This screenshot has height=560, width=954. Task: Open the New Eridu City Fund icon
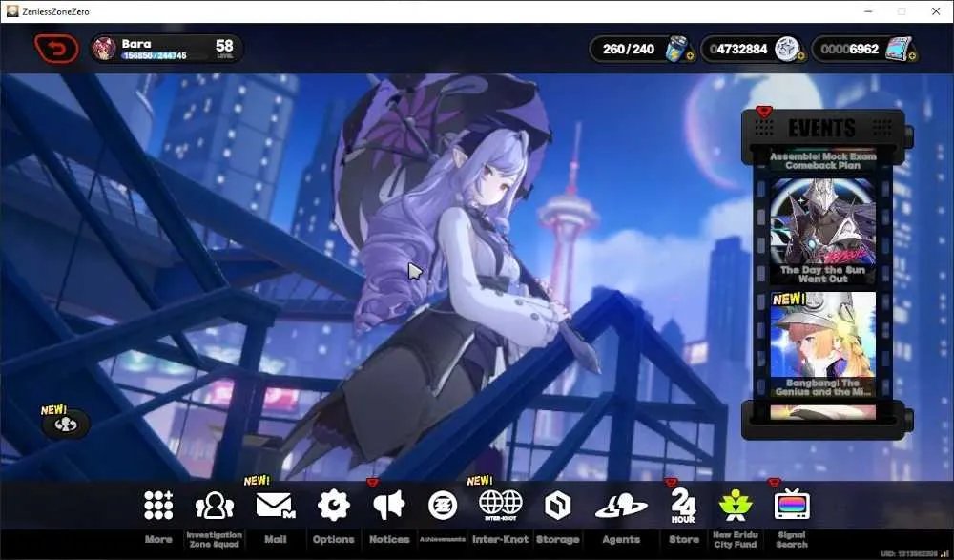pyautogui.click(x=736, y=506)
